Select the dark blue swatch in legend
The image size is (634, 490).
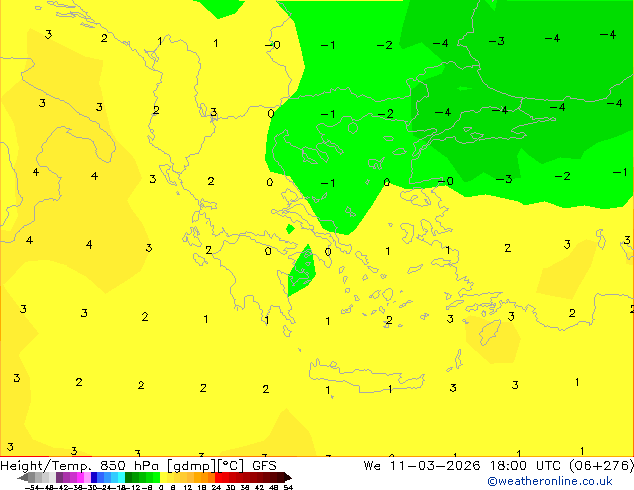[94, 477]
